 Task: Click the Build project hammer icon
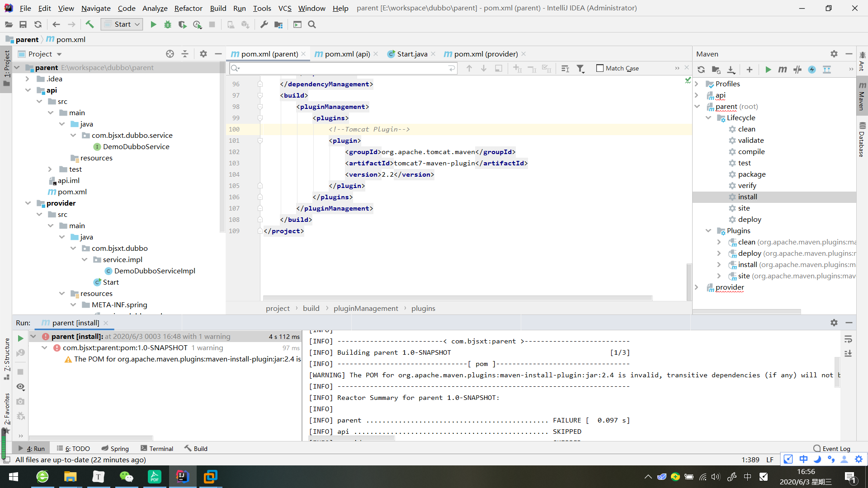point(90,24)
